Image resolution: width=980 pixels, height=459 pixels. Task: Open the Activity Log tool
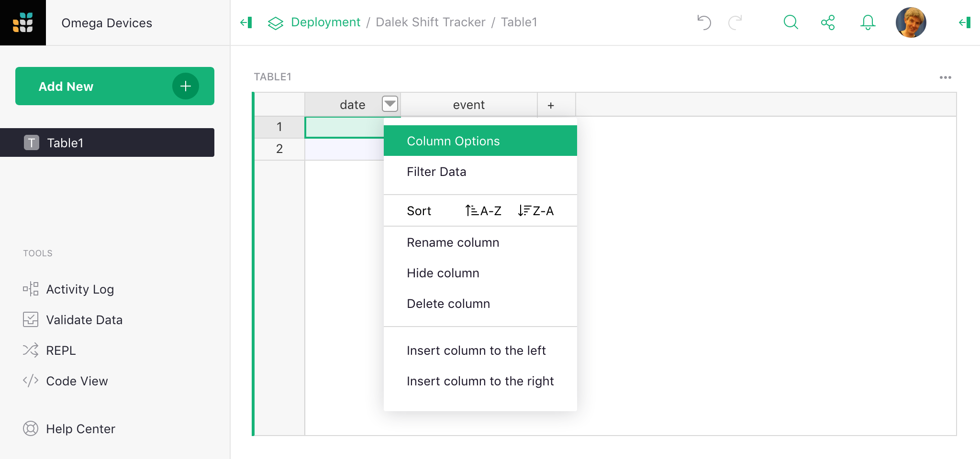tap(79, 289)
